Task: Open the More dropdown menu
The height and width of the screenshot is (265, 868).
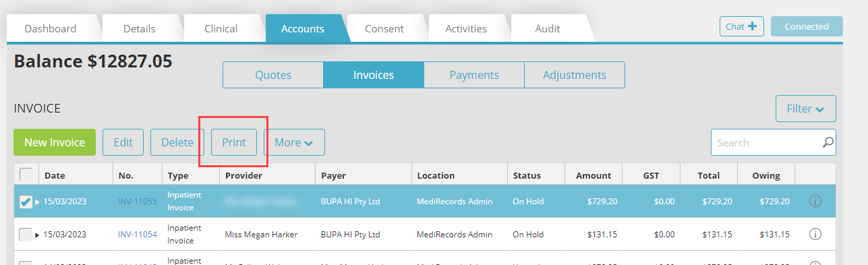Action: click(294, 142)
